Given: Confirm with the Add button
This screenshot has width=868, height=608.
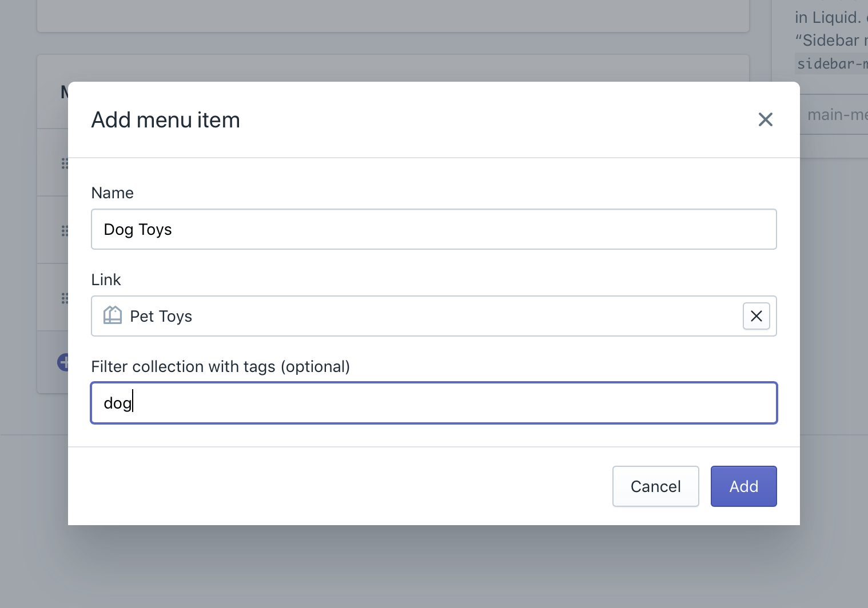Looking at the screenshot, I should tap(743, 486).
